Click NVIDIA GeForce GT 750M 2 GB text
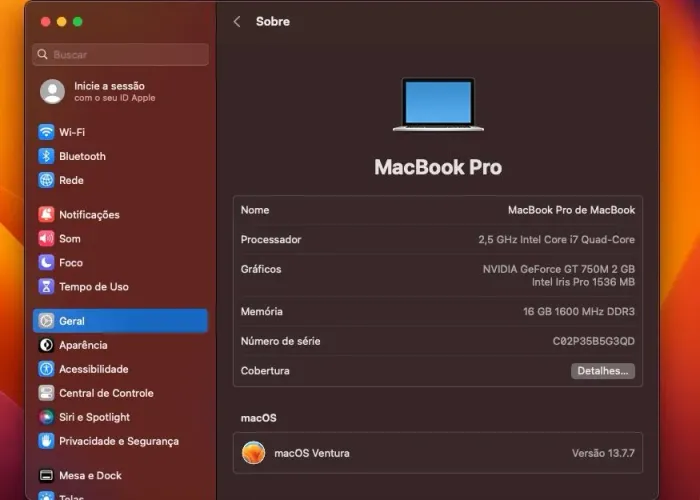The width and height of the screenshot is (700, 500). pos(558,269)
